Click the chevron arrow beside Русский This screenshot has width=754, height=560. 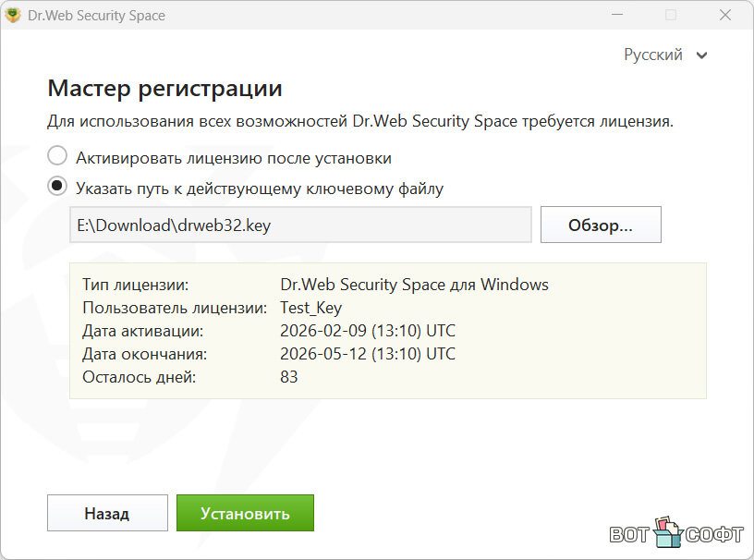(x=702, y=55)
